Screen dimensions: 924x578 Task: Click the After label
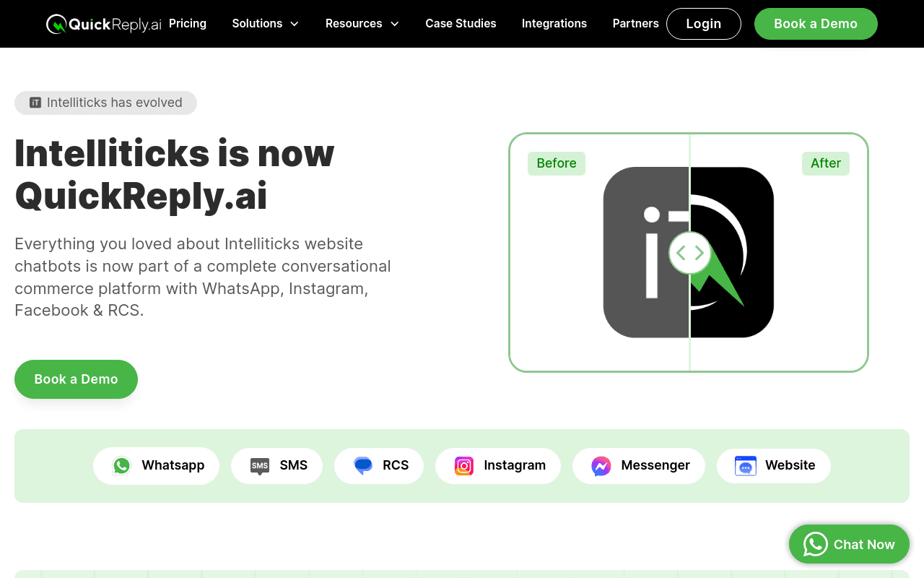(826, 163)
